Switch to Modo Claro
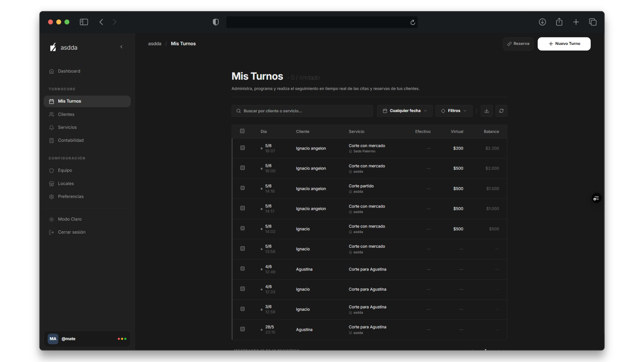This screenshot has height=362, width=644. 87,219
